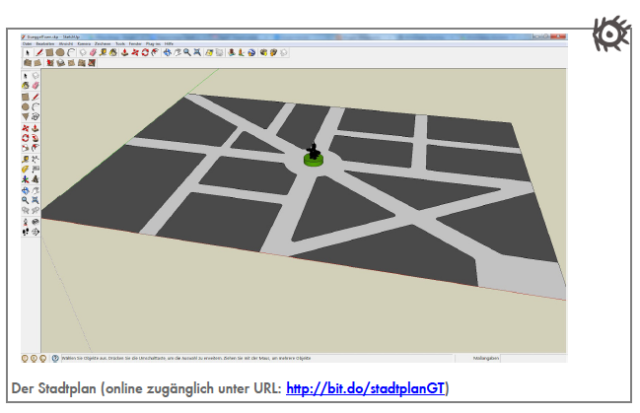Select the Orbit tool in horizontal toolbar
Image resolution: width=640 pixels, height=413 pixels.
click(167, 52)
